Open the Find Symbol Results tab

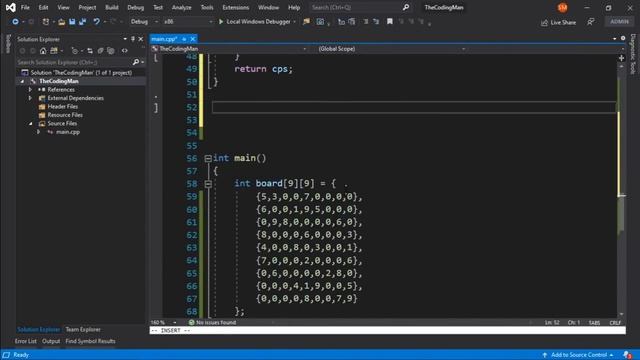pyautogui.click(x=90, y=341)
